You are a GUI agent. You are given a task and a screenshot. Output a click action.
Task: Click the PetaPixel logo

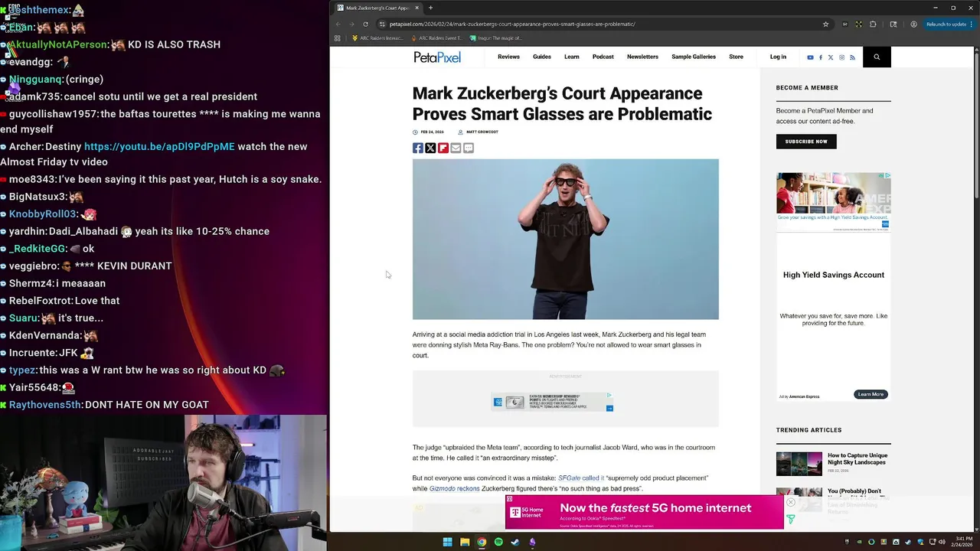point(437,57)
